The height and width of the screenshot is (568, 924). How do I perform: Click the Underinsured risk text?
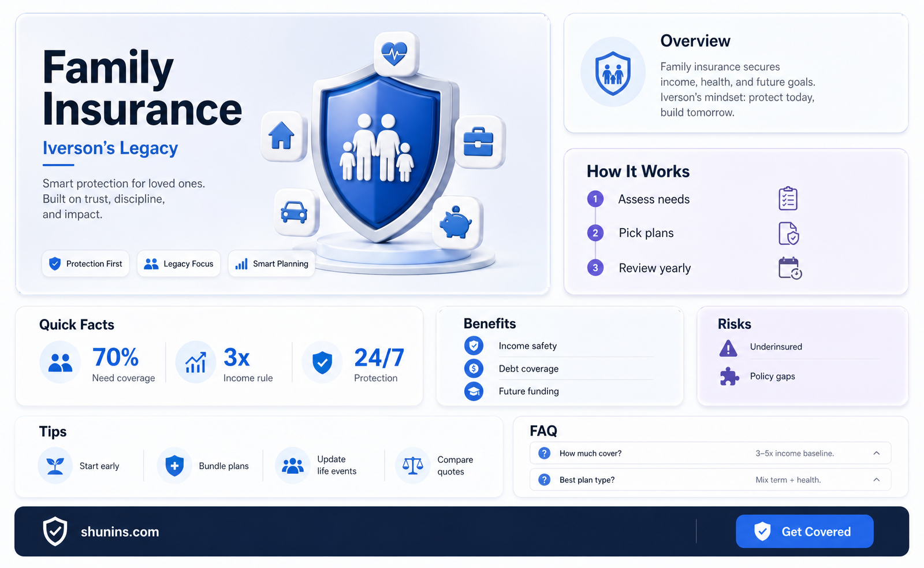point(776,347)
